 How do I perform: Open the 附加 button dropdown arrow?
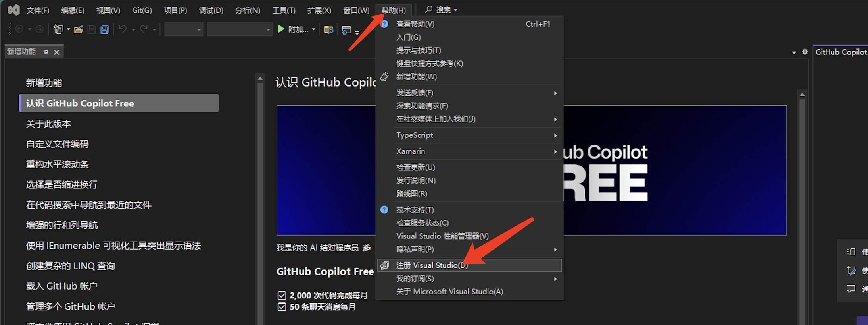tap(313, 29)
